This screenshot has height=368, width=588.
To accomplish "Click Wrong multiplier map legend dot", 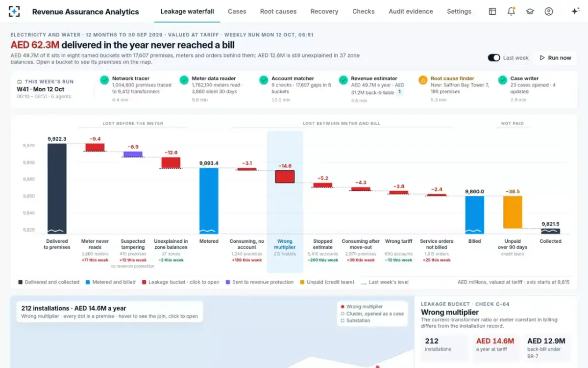I will [x=342, y=307].
